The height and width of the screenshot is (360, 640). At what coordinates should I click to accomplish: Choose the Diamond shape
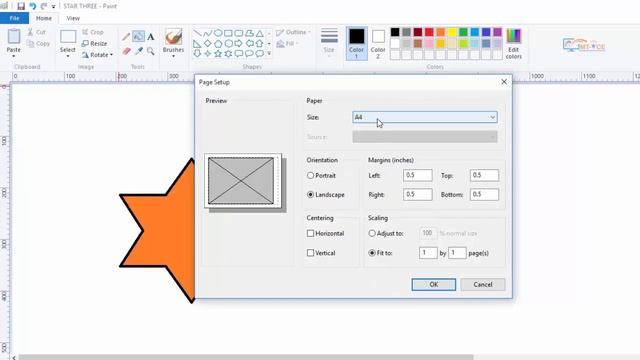pyautogui.click(x=208, y=43)
